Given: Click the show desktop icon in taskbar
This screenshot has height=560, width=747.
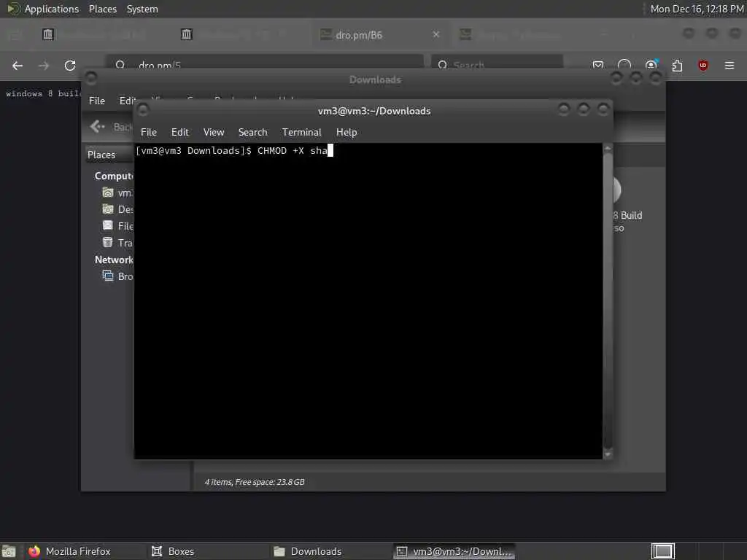Looking at the screenshot, I should pyautogui.click(x=9, y=551).
